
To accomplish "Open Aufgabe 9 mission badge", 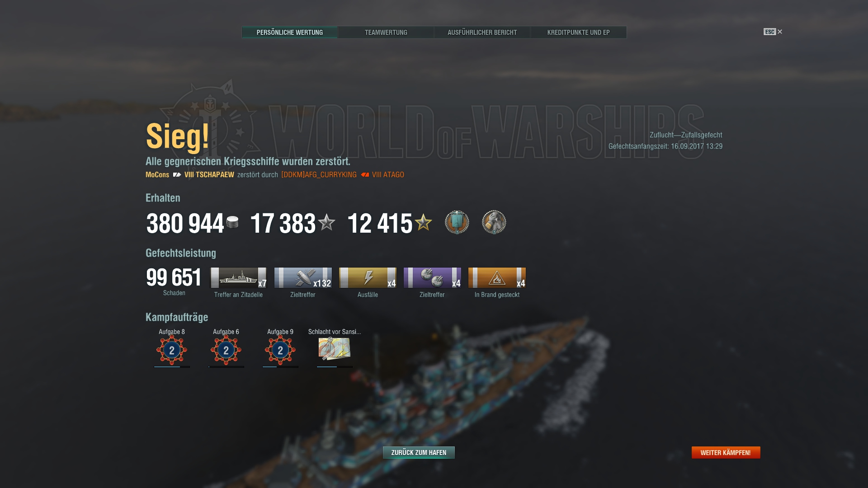I will coord(280,350).
